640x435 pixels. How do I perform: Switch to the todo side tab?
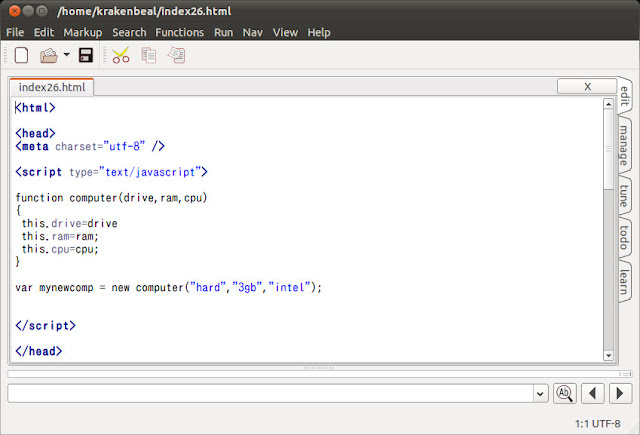[624, 237]
